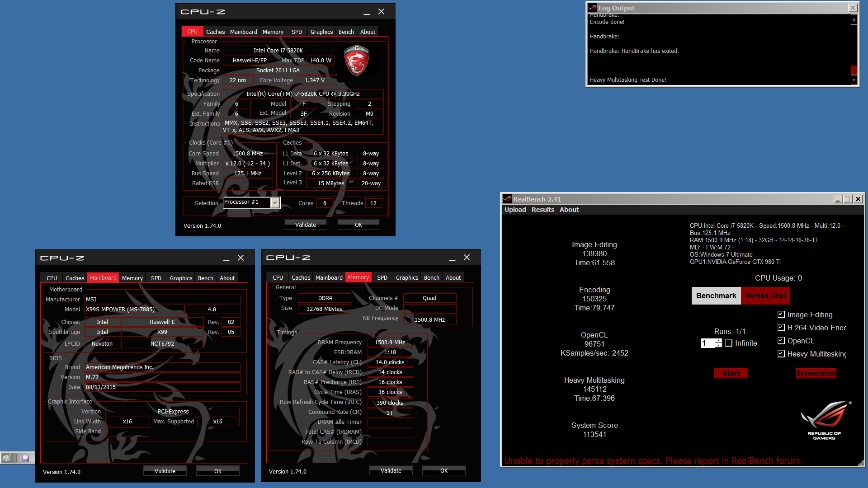Click OK in Mainboard CPU-Z window
The image size is (868, 488).
(218, 471)
